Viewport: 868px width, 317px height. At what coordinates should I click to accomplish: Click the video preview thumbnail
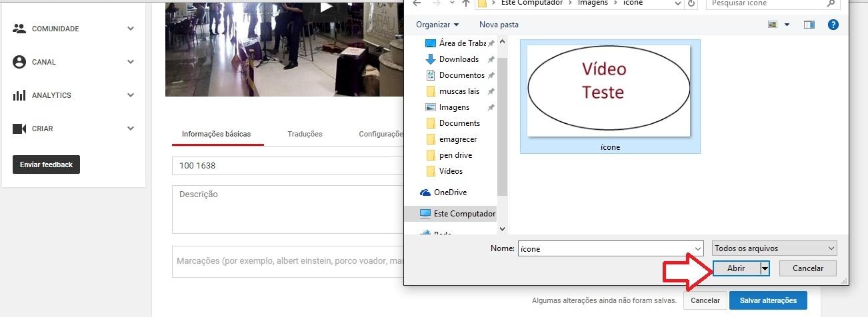point(285,48)
